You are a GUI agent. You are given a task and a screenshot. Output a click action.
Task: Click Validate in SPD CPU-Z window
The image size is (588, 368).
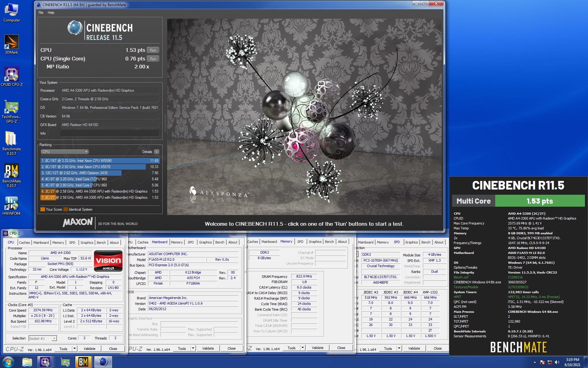point(414,348)
